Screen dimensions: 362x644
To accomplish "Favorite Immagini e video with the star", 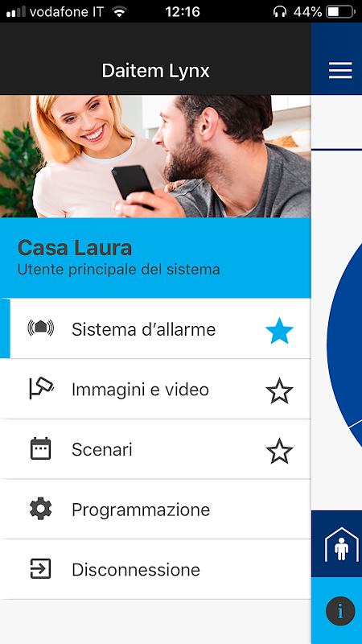I will pos(279,390).
